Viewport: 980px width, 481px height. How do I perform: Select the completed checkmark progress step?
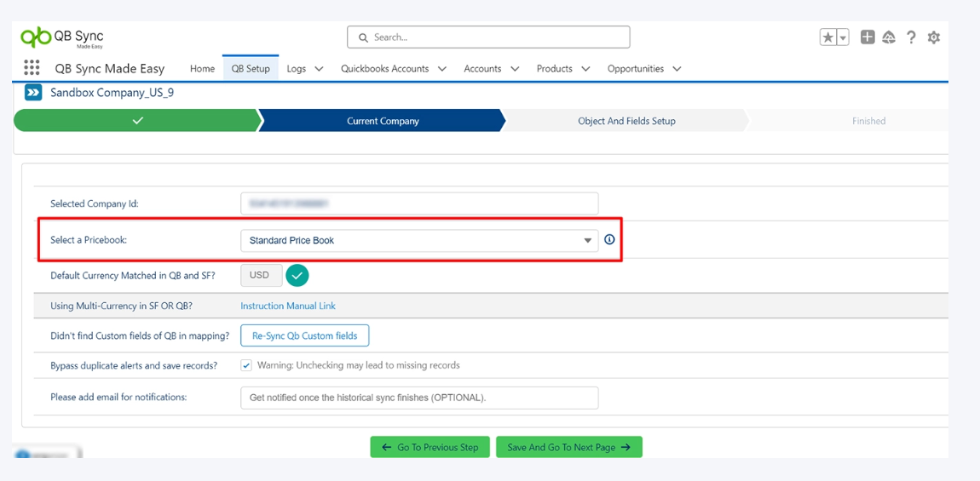[137, 121]
